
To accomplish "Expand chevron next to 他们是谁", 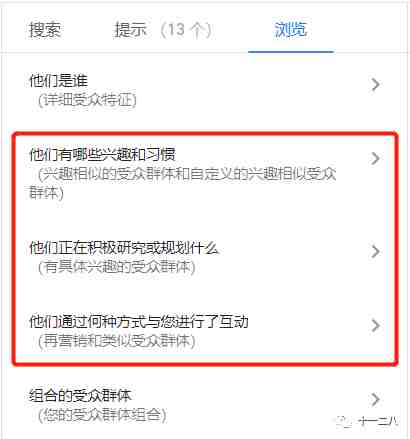I will [x=375, y=85].
